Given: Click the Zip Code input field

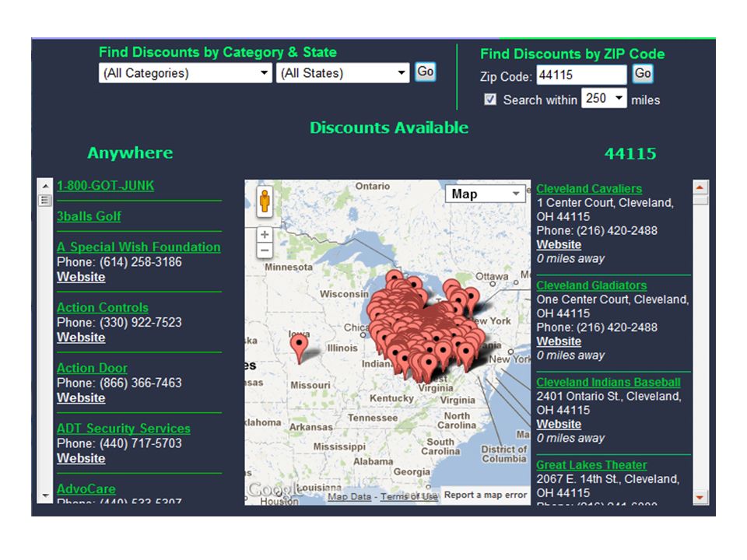Looking at the screenshot, I should (581, 75).
